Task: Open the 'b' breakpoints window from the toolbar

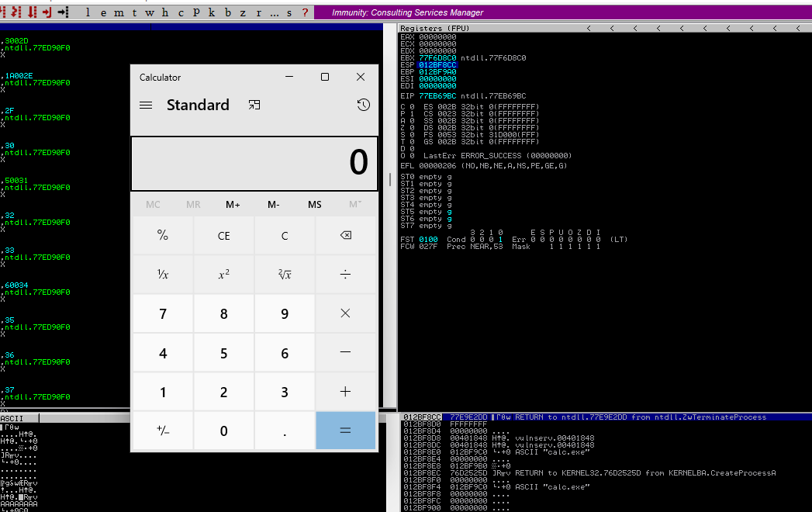Action: point(227,12)
